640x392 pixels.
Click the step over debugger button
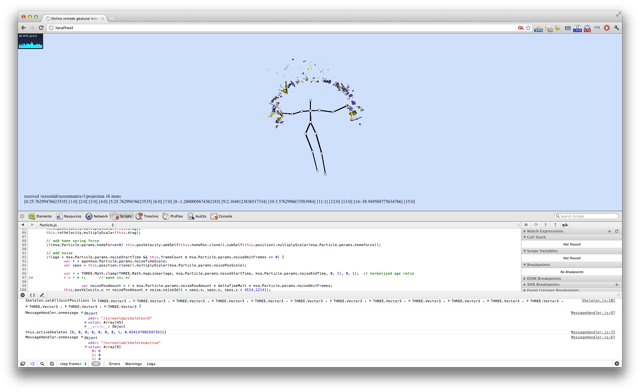(536, 225)
